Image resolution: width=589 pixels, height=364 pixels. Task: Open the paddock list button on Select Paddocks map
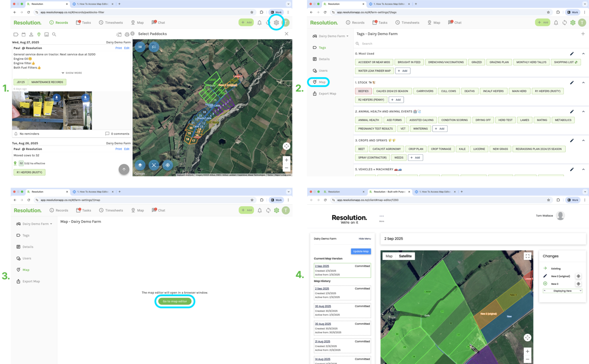[140, 47]
